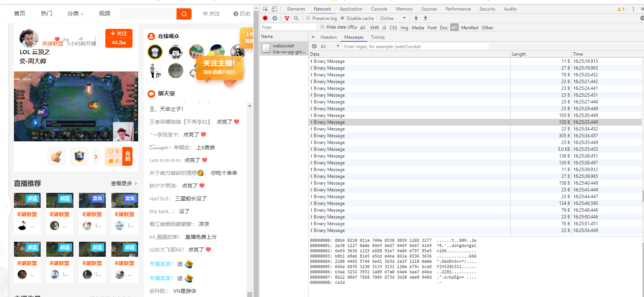The image size is (644, 297).
Task: Open the All message type dropdown
Action: point(329,46)
